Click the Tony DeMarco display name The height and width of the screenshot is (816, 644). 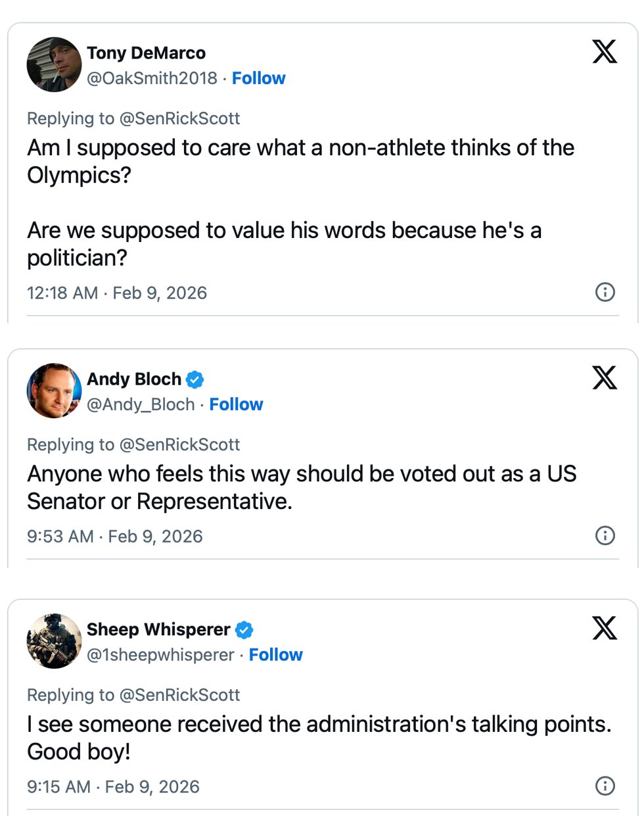(x=146, y=53)
